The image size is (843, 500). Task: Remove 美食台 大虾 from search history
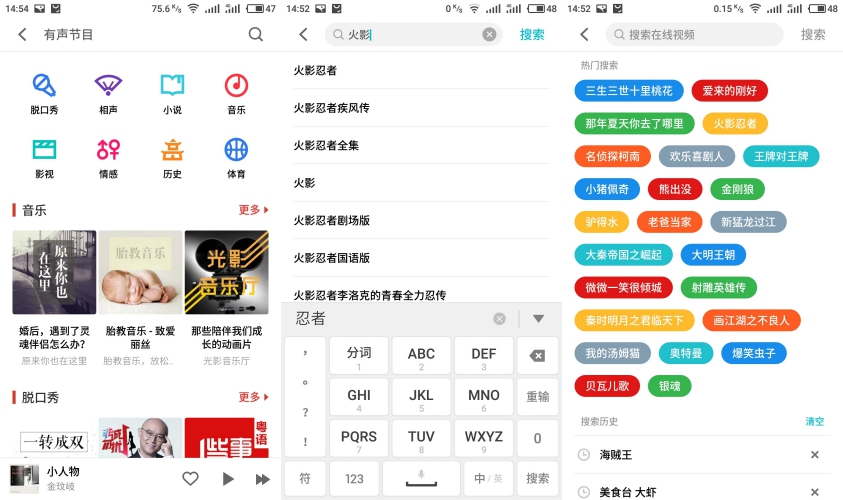click(x=815, y=492)
